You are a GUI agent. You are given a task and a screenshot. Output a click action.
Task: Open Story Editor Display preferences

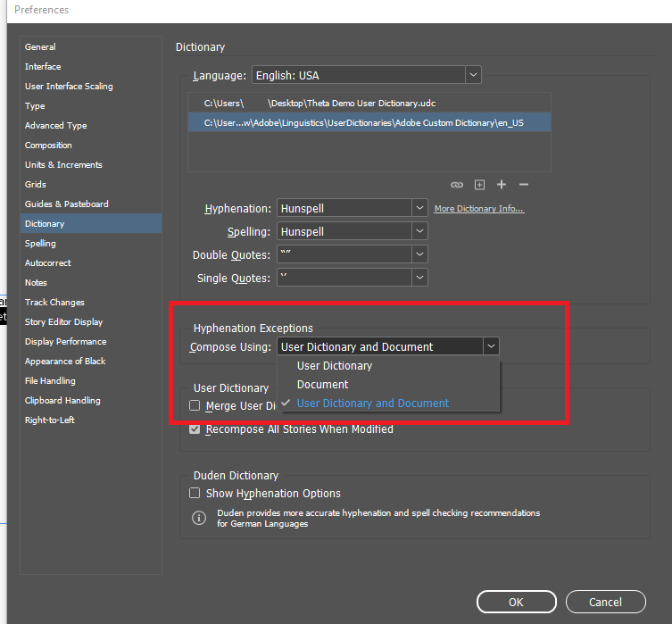91,322
